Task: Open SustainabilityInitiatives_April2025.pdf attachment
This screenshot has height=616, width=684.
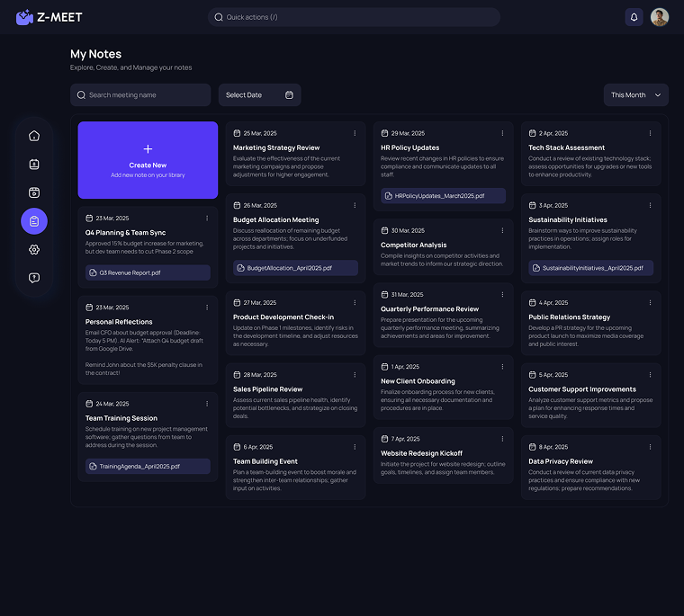Action: 591,268
